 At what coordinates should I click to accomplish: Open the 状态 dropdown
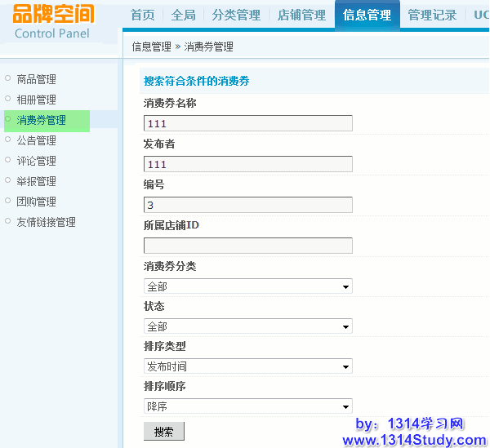(247, 326)
